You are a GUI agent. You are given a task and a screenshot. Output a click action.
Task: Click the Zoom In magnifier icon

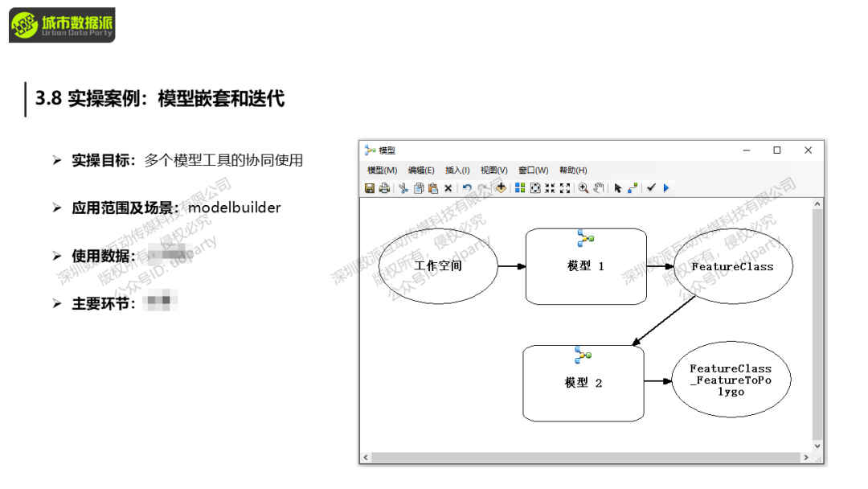(583, 188)
